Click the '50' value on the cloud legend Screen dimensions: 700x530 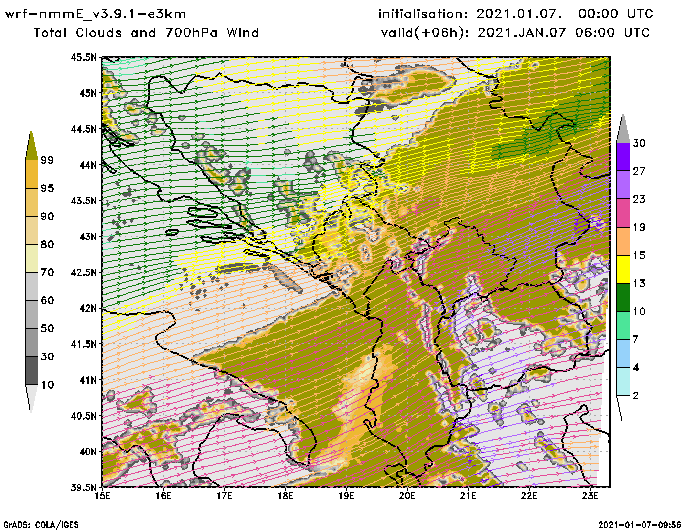tap(47, 329)
